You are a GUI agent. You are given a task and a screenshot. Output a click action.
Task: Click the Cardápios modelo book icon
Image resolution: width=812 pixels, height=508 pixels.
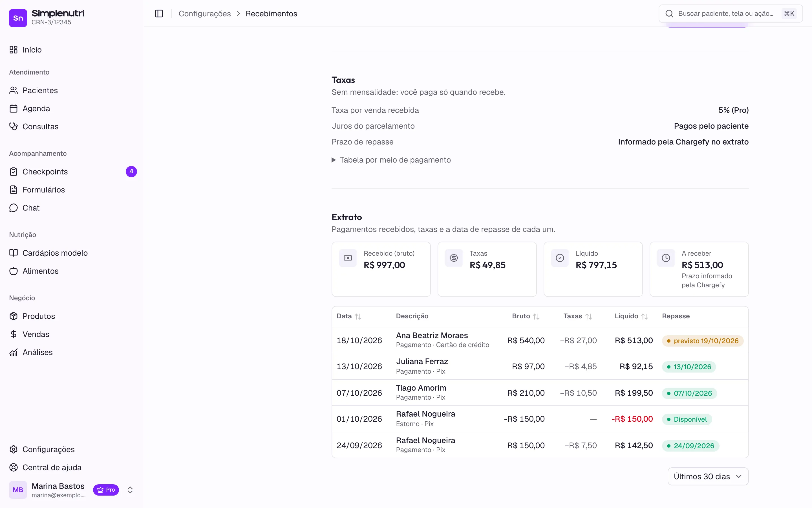coord(14,253)
